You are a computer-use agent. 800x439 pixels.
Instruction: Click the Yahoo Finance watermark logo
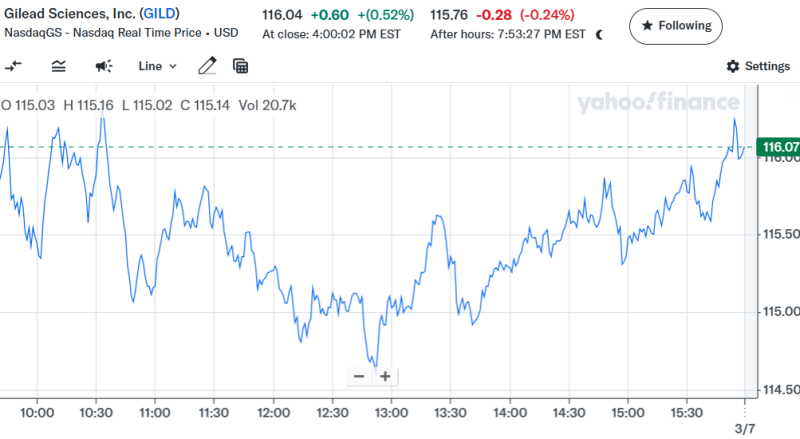click(x=657, y=102)
